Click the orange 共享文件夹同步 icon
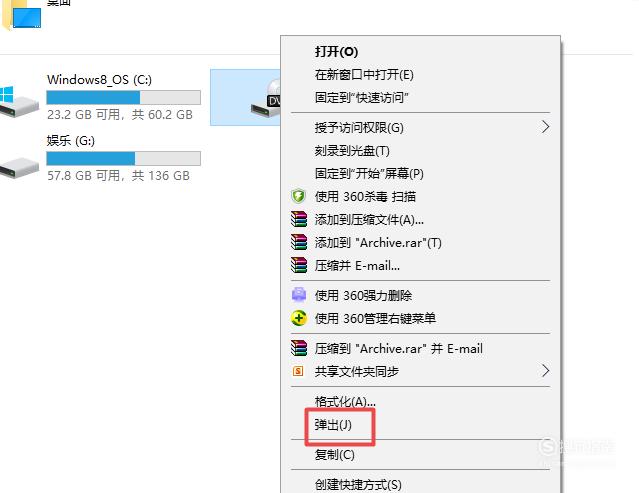 coord(298,371)
